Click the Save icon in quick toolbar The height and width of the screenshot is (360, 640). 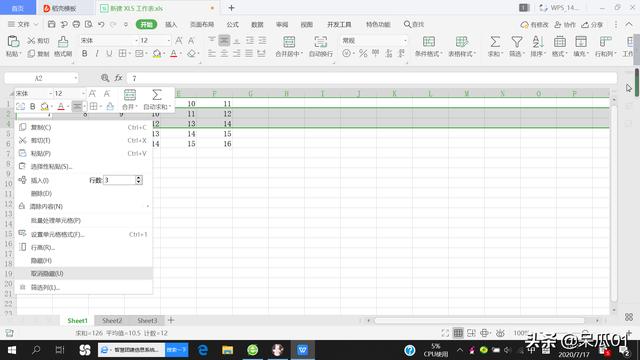click(51, 24)
